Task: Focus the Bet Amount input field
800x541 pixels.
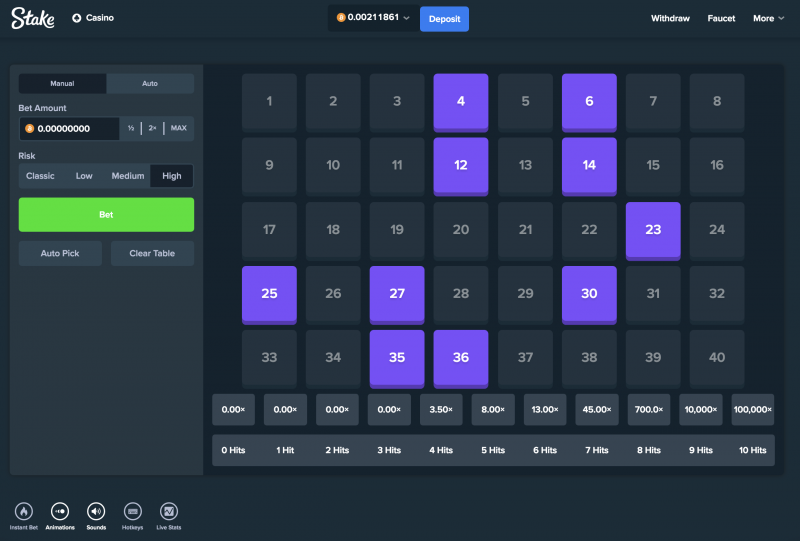Action: [x=69, y=129]
